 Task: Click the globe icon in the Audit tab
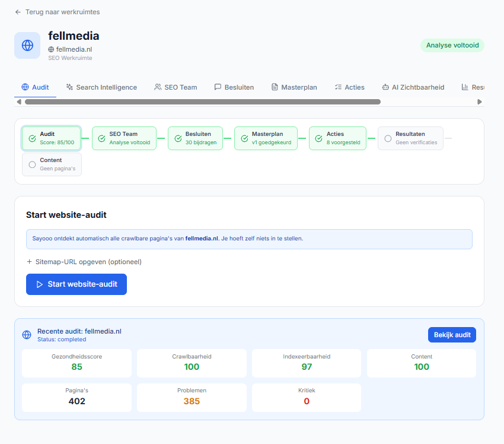click(25, 87)
